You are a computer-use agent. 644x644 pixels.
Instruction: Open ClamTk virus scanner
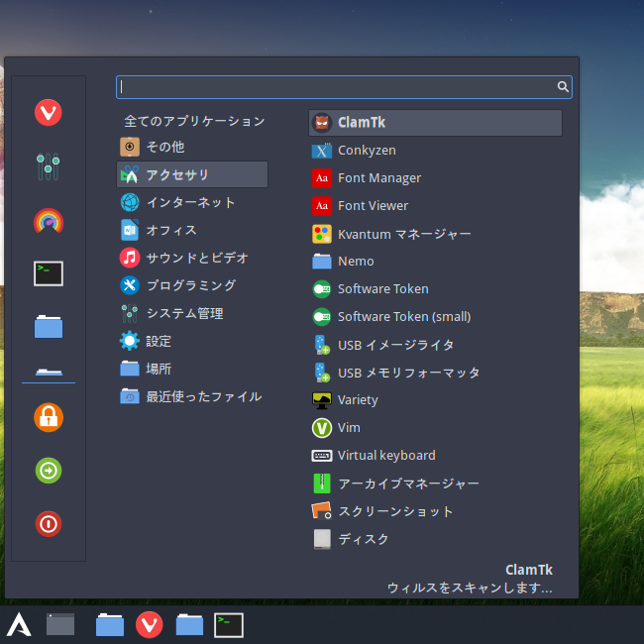tap(435, 123)
